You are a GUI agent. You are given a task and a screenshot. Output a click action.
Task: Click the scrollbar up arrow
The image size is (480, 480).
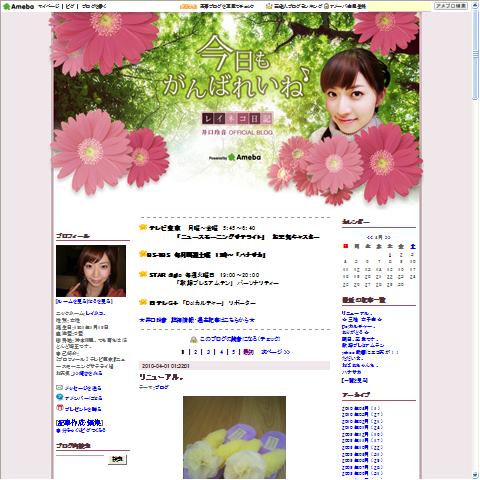click(476, 5)
